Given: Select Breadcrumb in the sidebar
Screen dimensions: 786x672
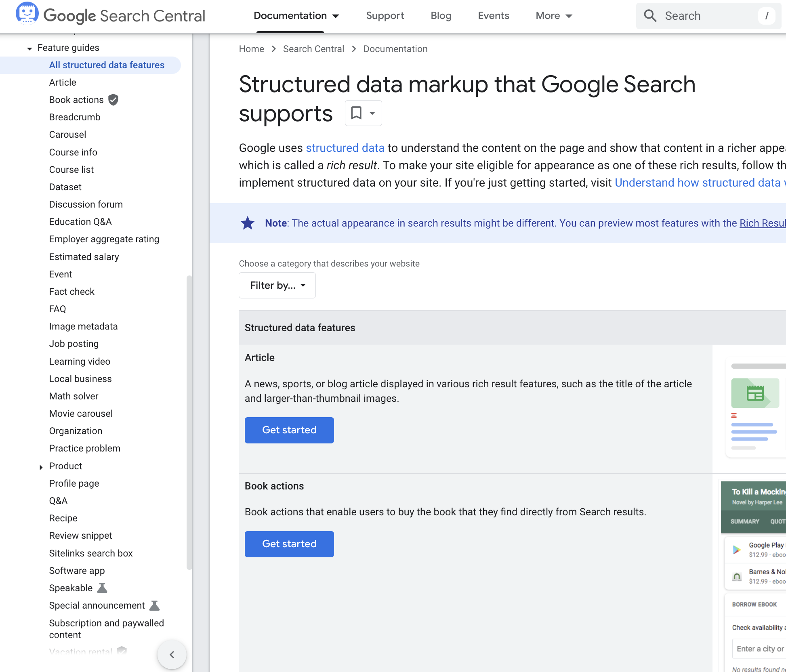Looking at the screenshot, I should [x=75, y=117].
